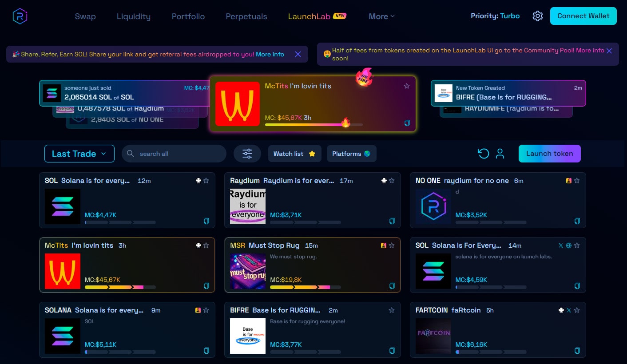Star the SOL 12m token card

pos(206,181)
